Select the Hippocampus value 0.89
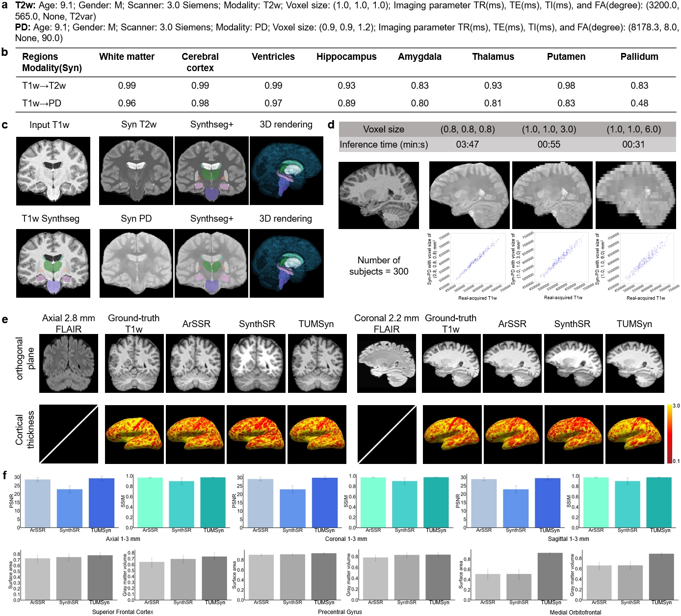Screen dimensions: 681x616 (346, 103)
